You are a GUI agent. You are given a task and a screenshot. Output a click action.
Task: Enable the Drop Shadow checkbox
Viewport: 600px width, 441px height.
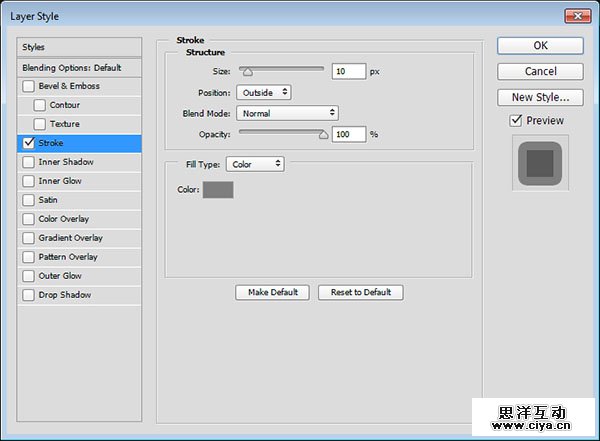(28, 295)
